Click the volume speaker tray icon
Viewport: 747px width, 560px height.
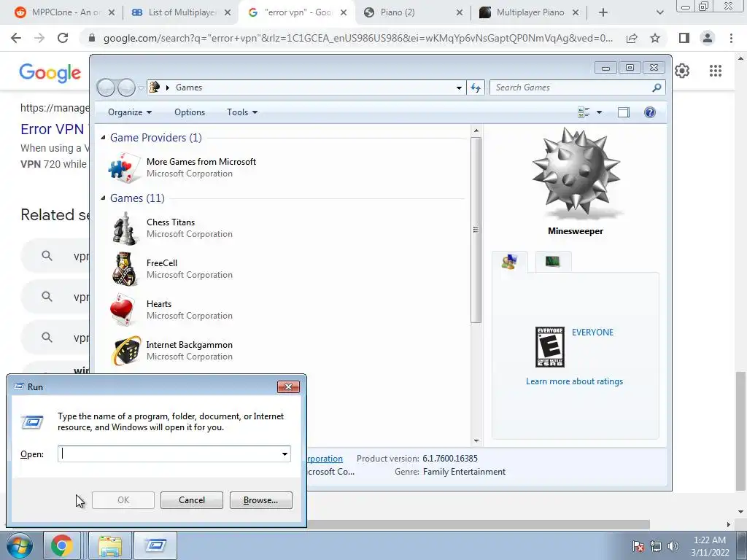(x=673, y=546)
